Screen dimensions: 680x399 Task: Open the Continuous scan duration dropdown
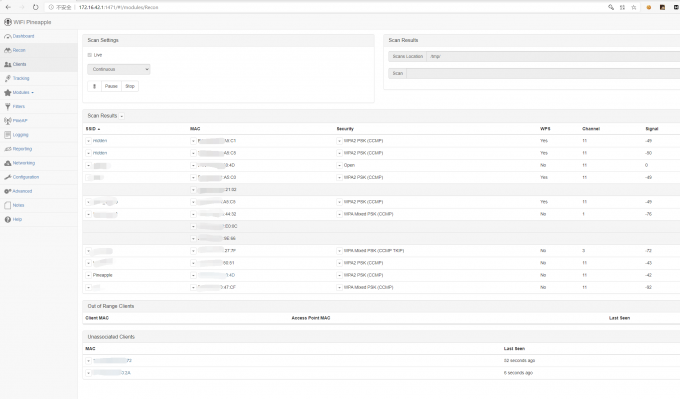pyautogui.click(x=118, y=69)
